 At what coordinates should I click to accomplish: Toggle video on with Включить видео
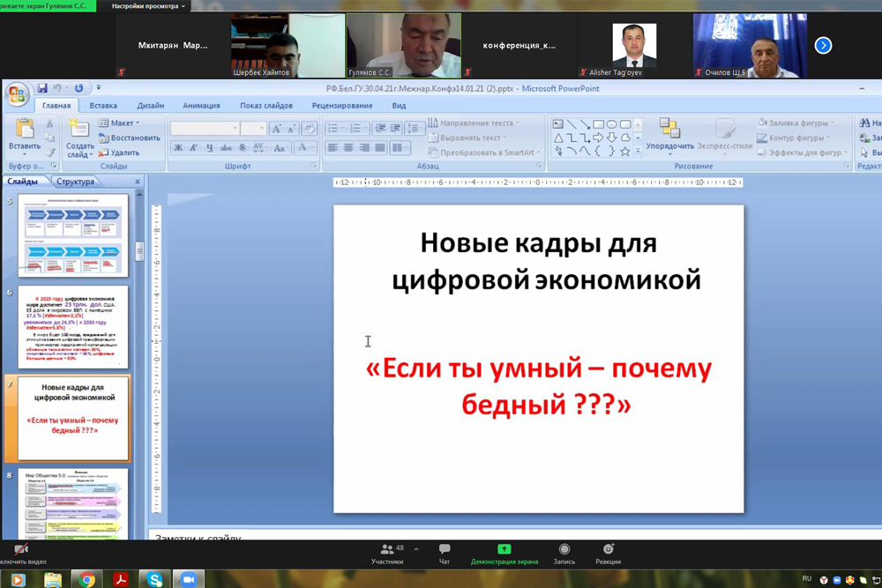point(21,554)
